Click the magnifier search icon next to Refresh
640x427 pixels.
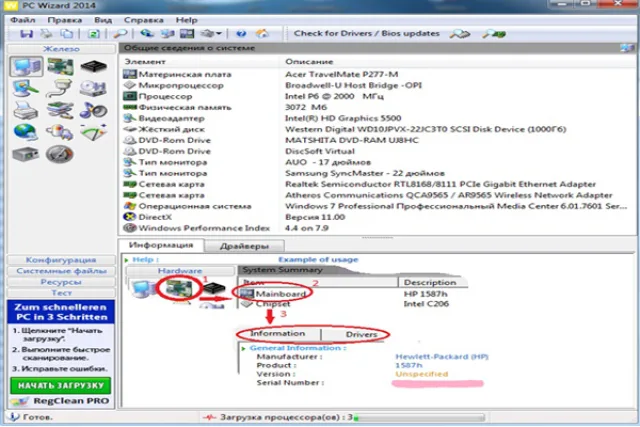pos(120,33)
